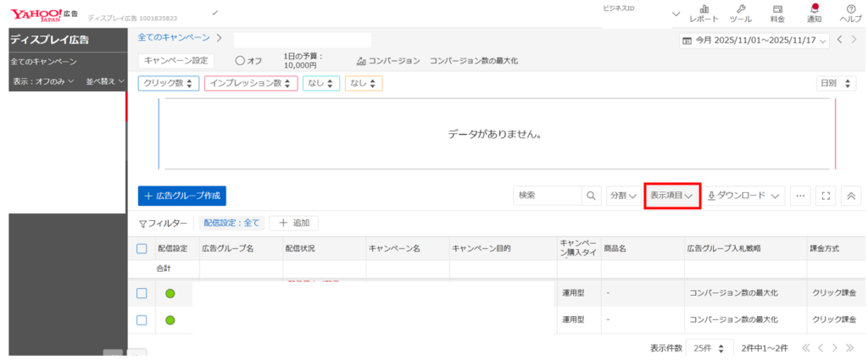Expand the 表示項目 dropdown
Screen dimensions: 868x360
pyautogui.click(x=672, y=195)
